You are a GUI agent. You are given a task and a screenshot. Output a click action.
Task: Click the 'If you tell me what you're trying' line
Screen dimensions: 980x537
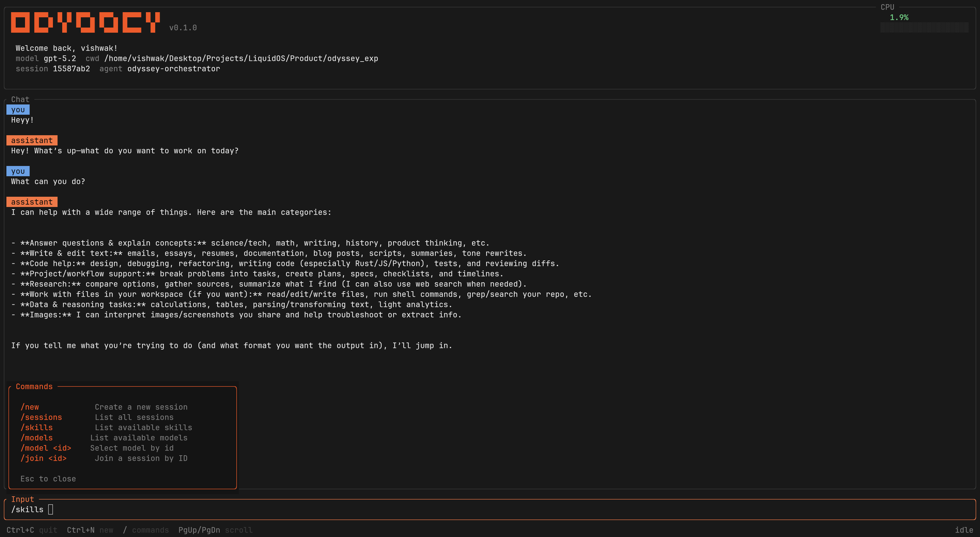click(x=232, y=346)
